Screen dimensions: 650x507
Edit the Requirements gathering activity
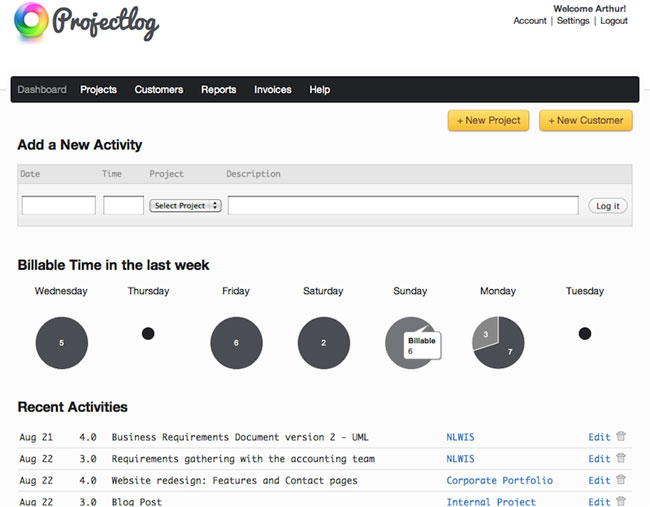(x=599, y=459)
